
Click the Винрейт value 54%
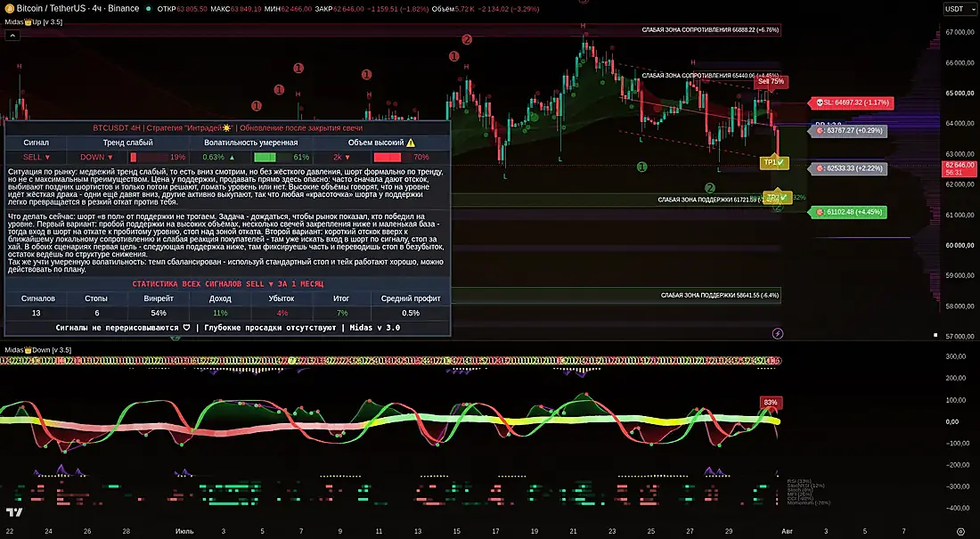[159, 314]
